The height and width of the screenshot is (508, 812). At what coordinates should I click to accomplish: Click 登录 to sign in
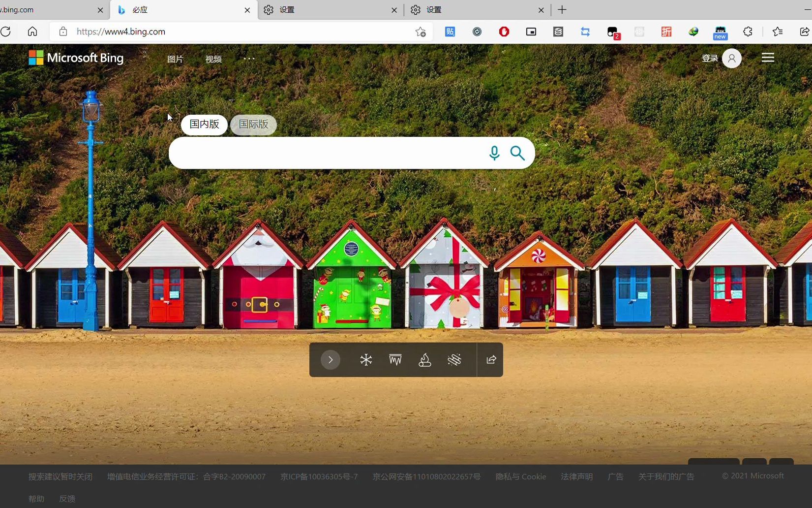click(x=710, y=58)
